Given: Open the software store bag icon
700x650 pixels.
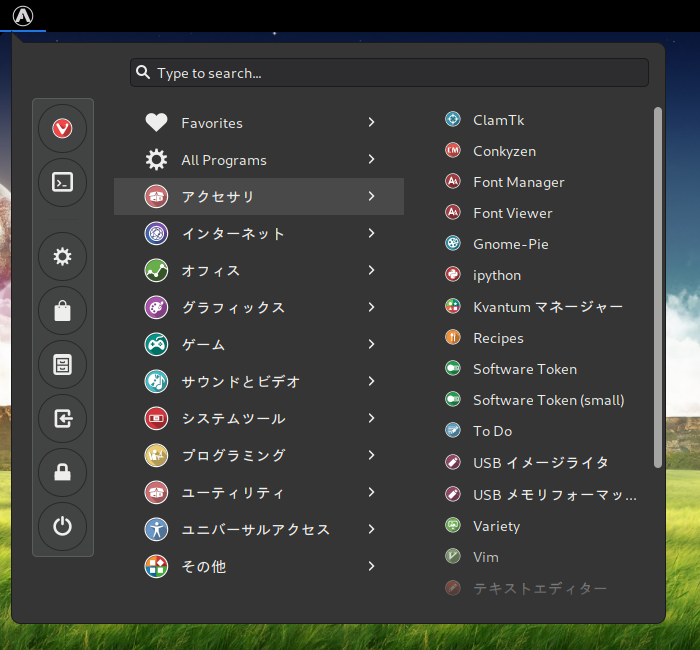Looking at the screenshot, I should 62,311.
